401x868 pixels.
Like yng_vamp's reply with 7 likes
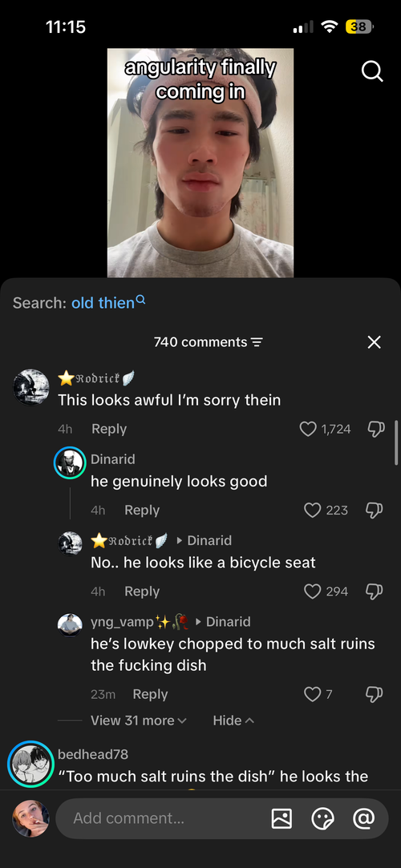coord(313,694)
